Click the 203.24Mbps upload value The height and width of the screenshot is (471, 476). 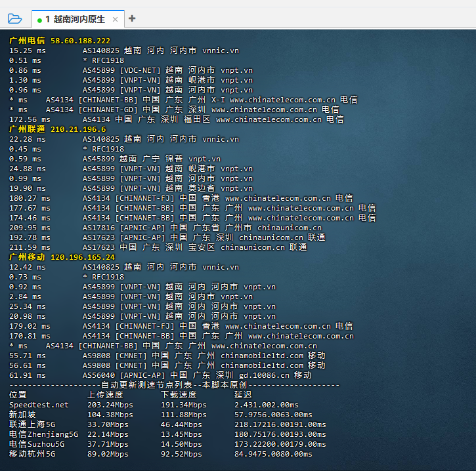tap(110, 405)
